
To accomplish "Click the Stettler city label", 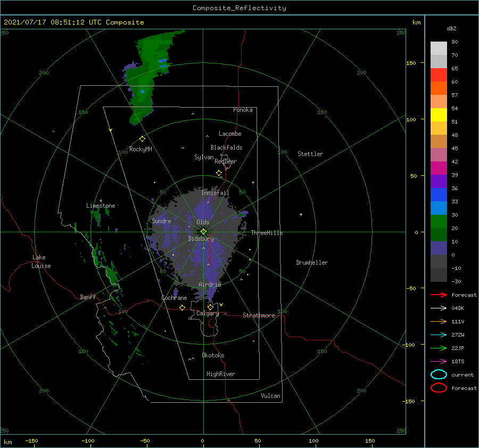I will tap(310, 154).
